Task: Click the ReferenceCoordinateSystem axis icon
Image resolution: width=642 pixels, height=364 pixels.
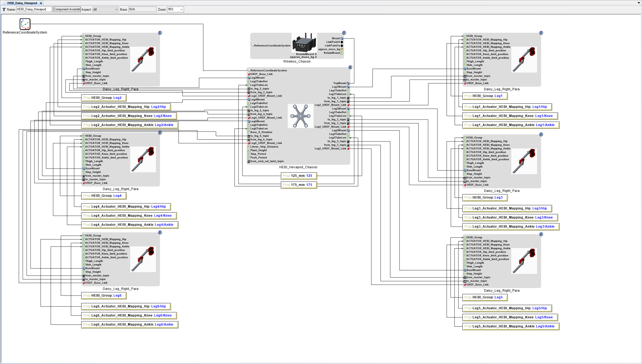Action: pos(24,24)
